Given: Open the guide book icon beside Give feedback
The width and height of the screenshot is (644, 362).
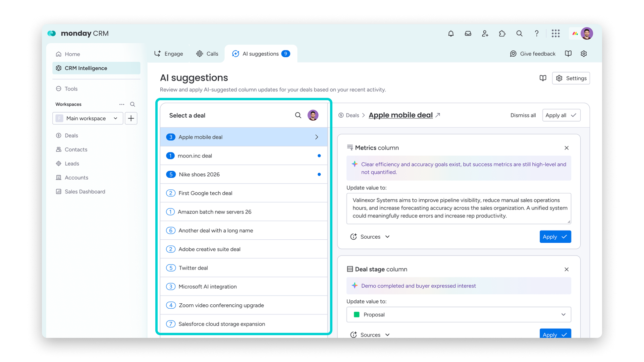Looking at the screenshot, I should click(568, 54).
